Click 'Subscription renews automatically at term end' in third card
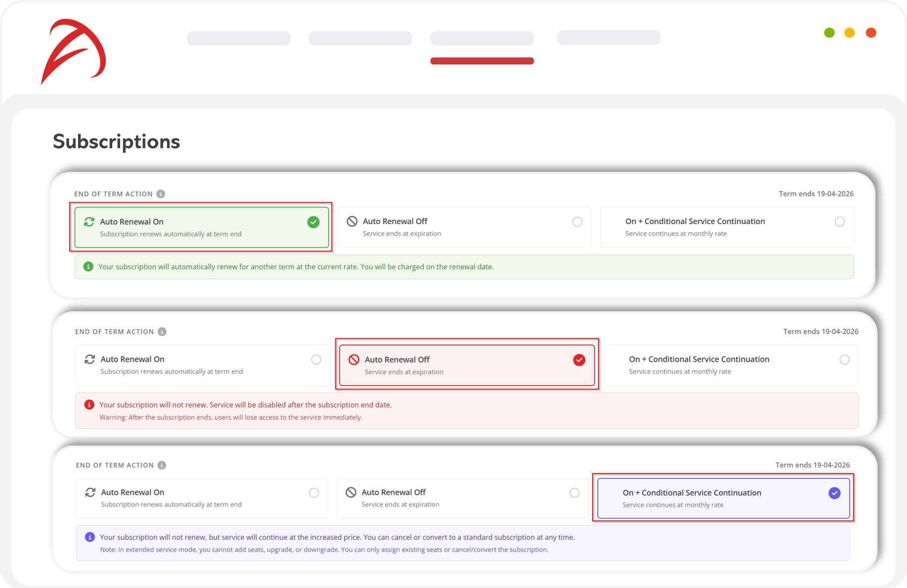 point(171,505)
